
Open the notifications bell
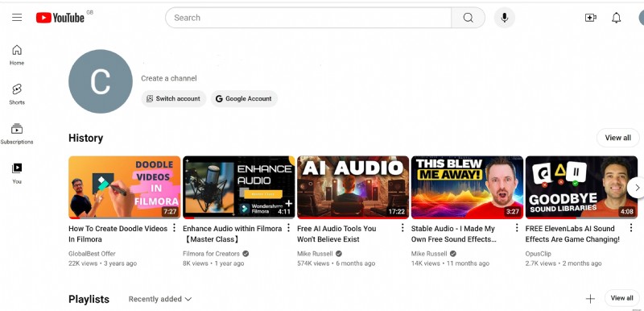tap(616, 18)
